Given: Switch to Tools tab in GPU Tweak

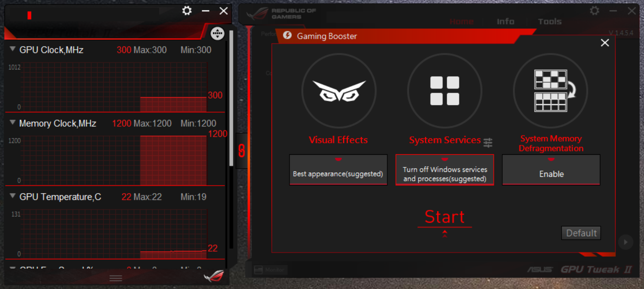Looking at the screenshot, I should pos(550,21).
